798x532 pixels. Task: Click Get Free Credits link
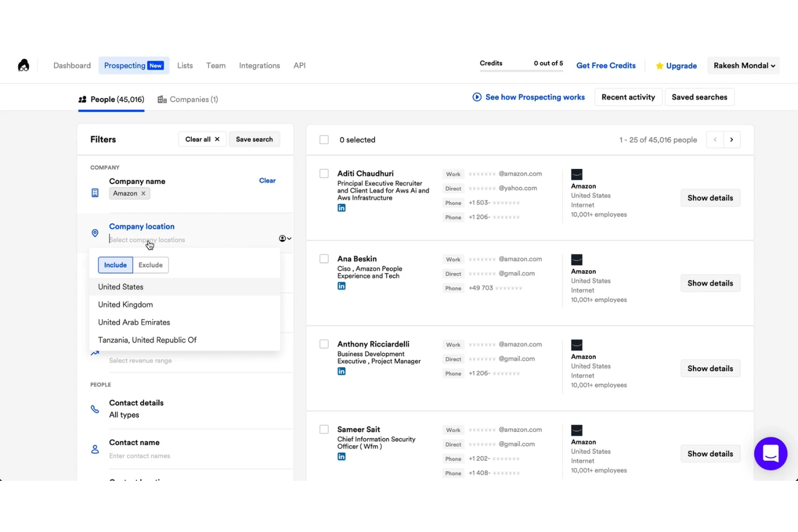(606, 65)
